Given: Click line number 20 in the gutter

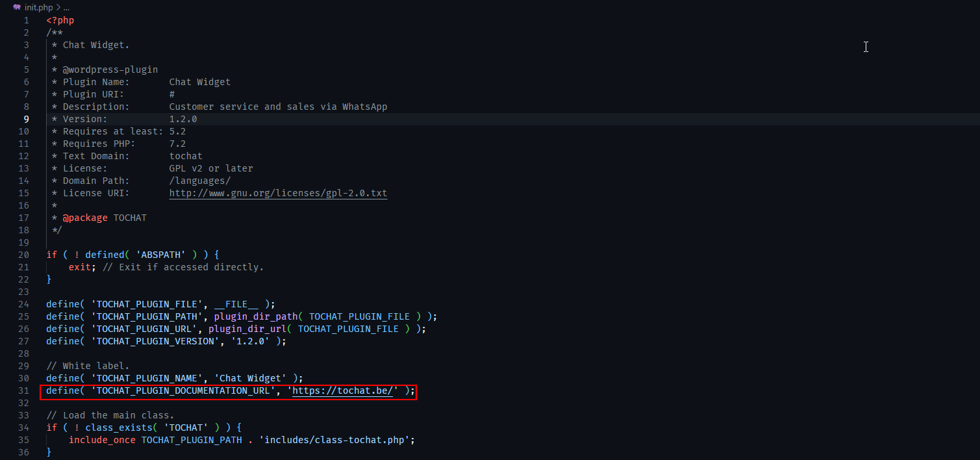Looking at the screenshot, I should click(x=24, y=255).
